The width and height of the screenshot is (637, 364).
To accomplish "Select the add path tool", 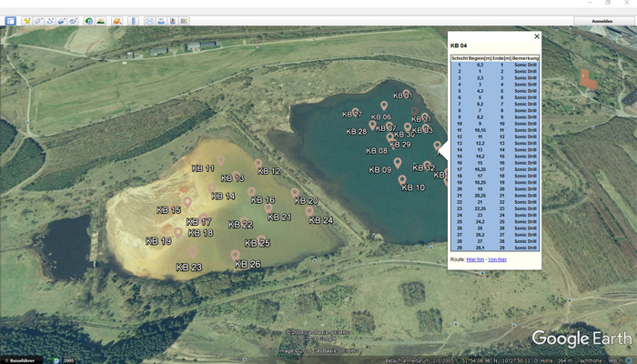I will pos(49,19).
